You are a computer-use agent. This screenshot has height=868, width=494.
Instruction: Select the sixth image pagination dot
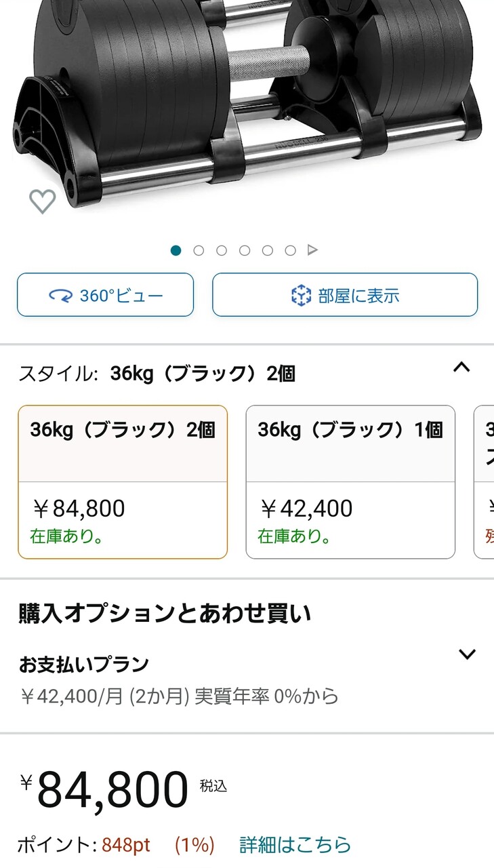[x=291, y=250]
